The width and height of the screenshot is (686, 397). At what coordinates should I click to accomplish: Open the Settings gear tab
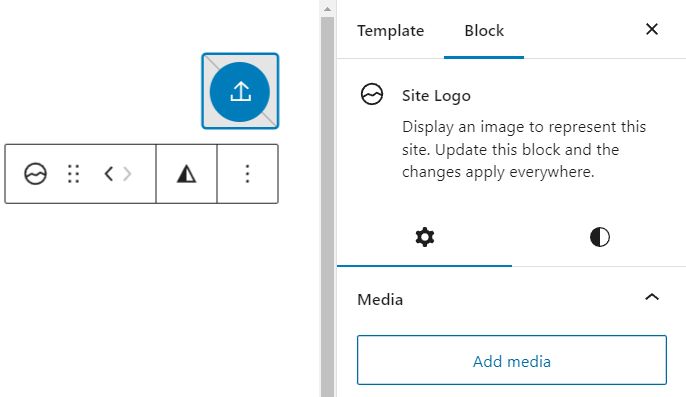point(424,237)
